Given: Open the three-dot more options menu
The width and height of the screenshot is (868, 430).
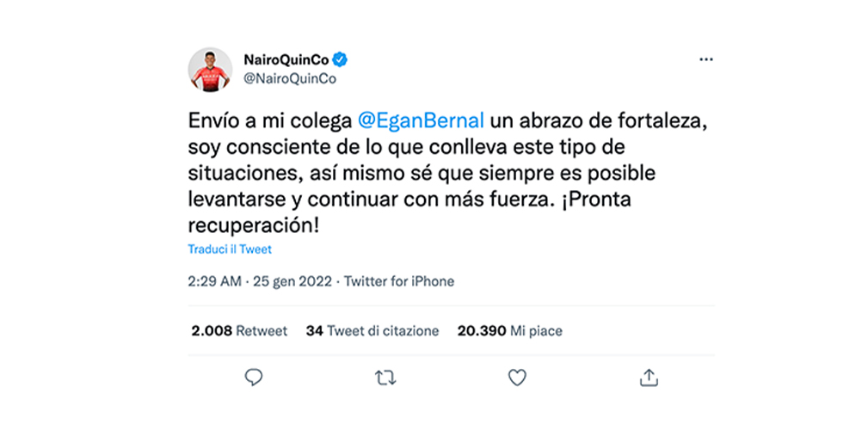Looking at the screenshot, I should [706, 59].
